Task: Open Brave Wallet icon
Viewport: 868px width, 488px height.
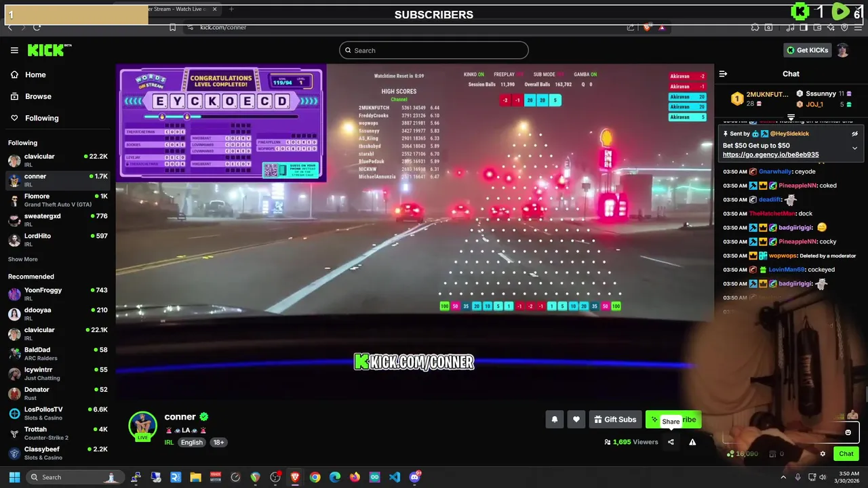Action: 817,27
